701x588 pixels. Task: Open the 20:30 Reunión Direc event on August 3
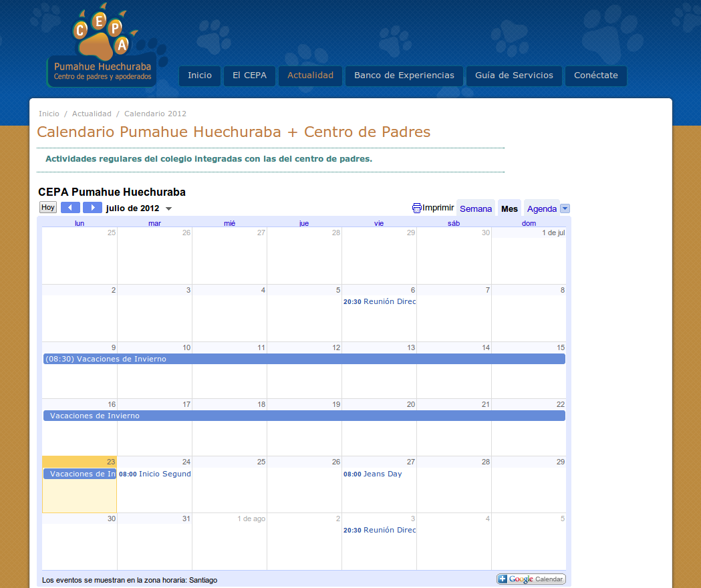379,530
